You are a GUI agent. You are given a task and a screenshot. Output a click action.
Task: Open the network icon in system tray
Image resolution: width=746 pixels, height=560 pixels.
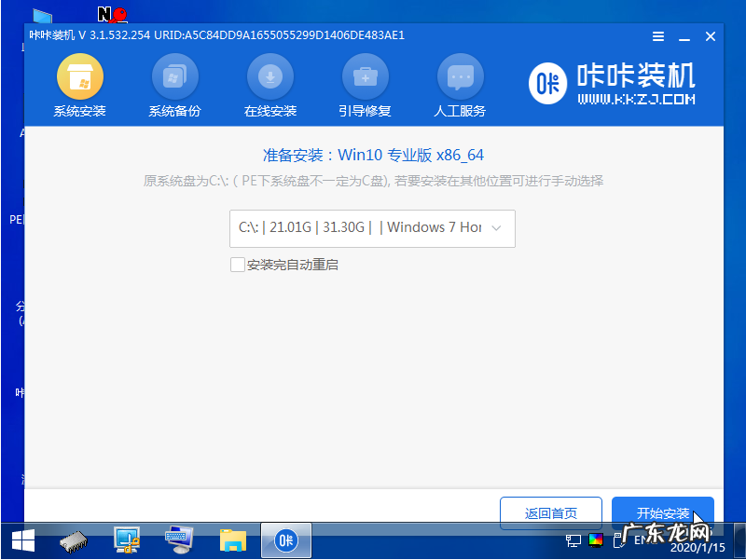(573, 540)
